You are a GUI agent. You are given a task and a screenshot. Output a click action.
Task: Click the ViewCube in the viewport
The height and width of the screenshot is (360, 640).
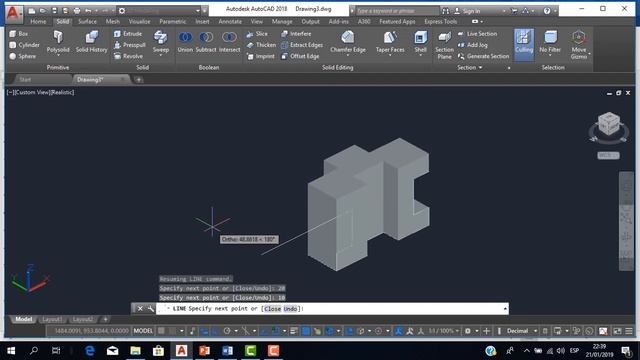609,124
